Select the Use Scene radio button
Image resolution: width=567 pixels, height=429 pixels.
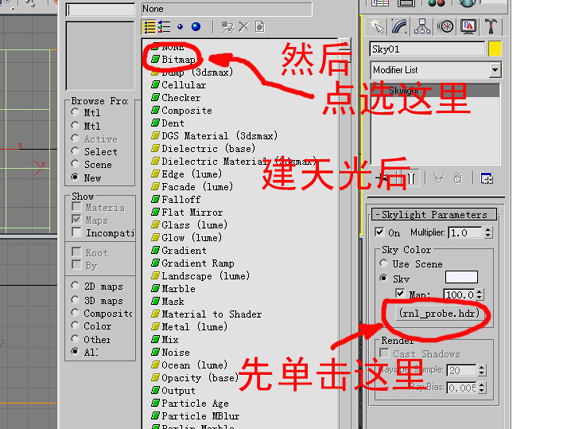[x=384, y=263]
